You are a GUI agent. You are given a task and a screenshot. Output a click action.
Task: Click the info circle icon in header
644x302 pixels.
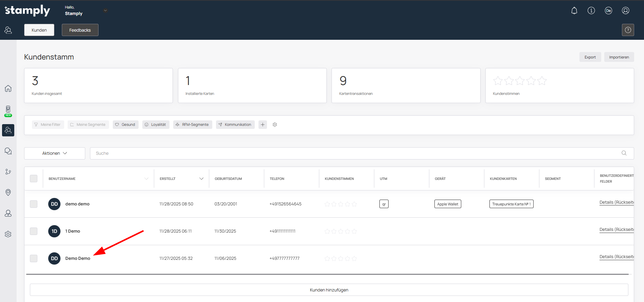tap(591, 11)
